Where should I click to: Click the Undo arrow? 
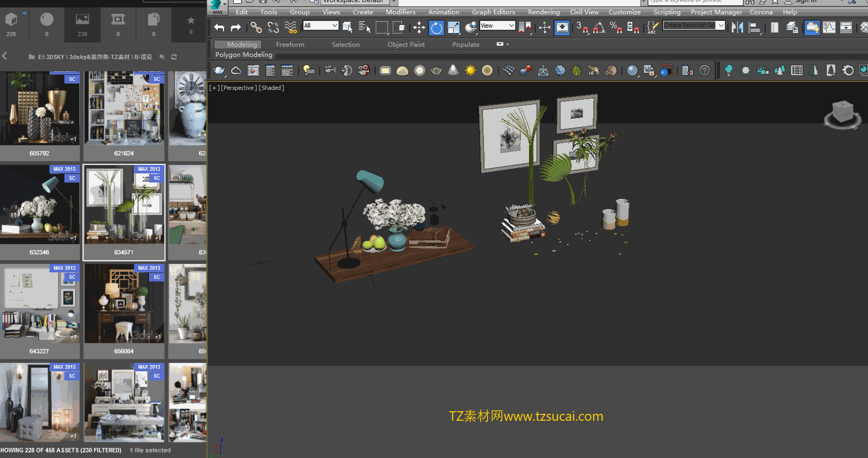pyautogui.click(x=219, y=28)
